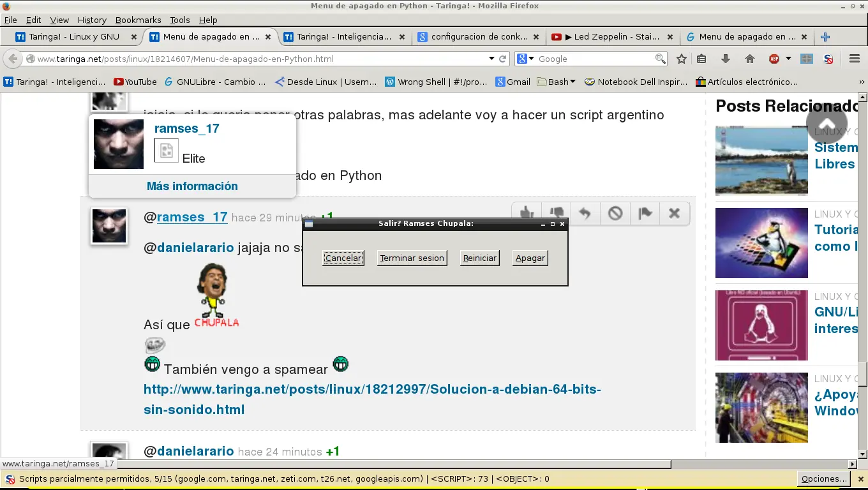
Task: Switch to configuracion de conk tab
Action: click(479, 36)
